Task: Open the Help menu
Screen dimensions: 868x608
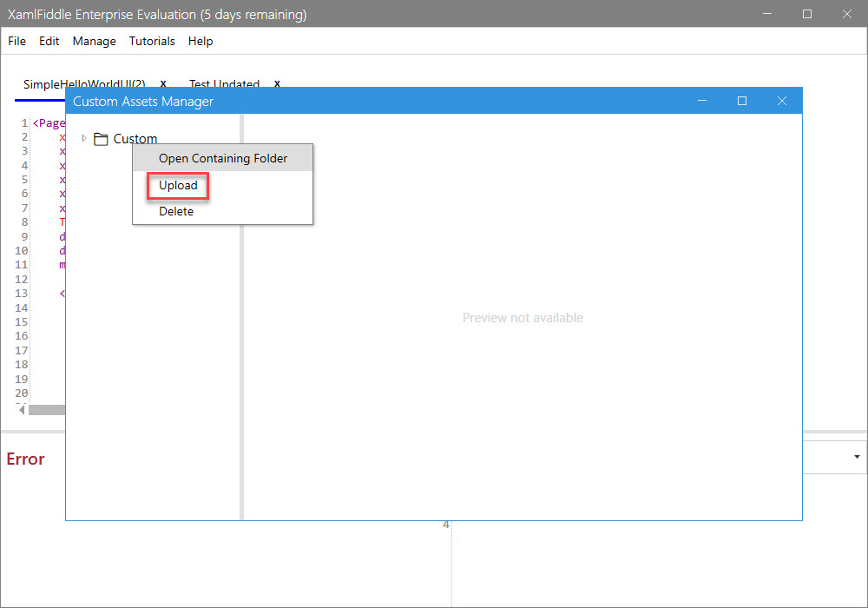Action: [x=200, y=41]
